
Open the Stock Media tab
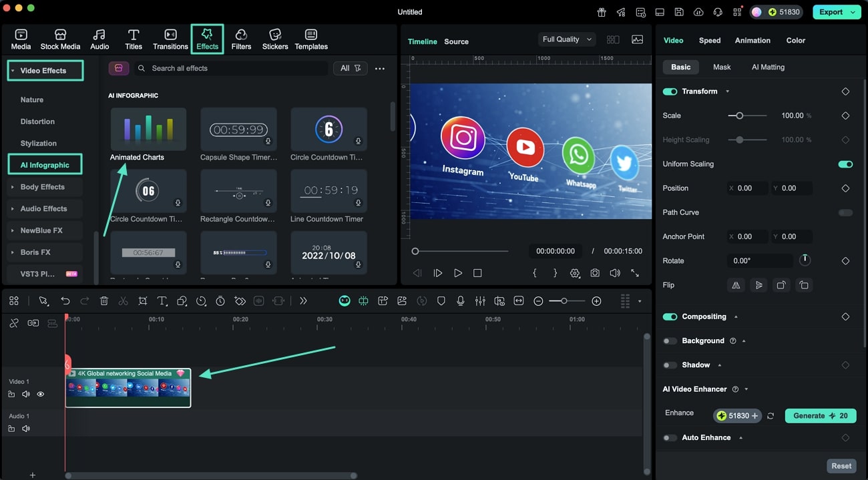click(x=60, y=39)
